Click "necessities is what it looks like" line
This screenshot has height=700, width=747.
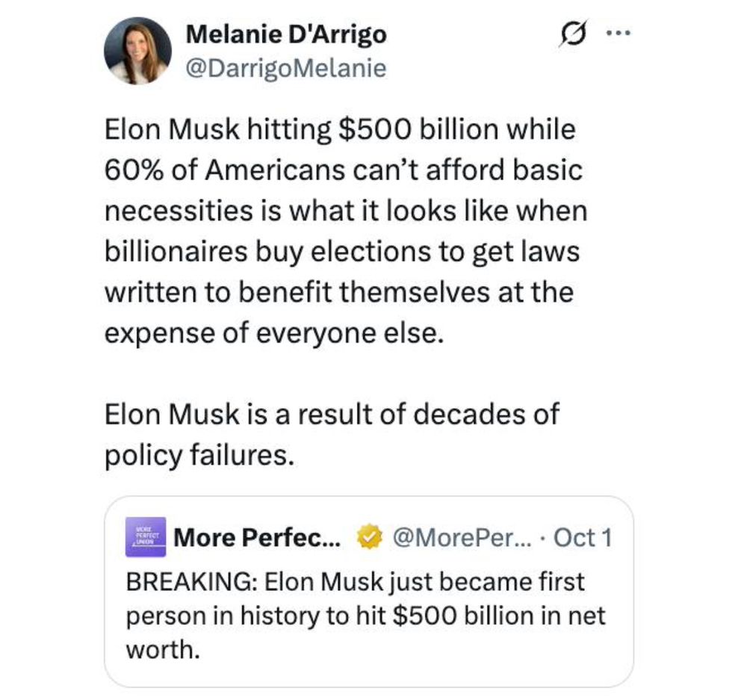coord(345,211)
